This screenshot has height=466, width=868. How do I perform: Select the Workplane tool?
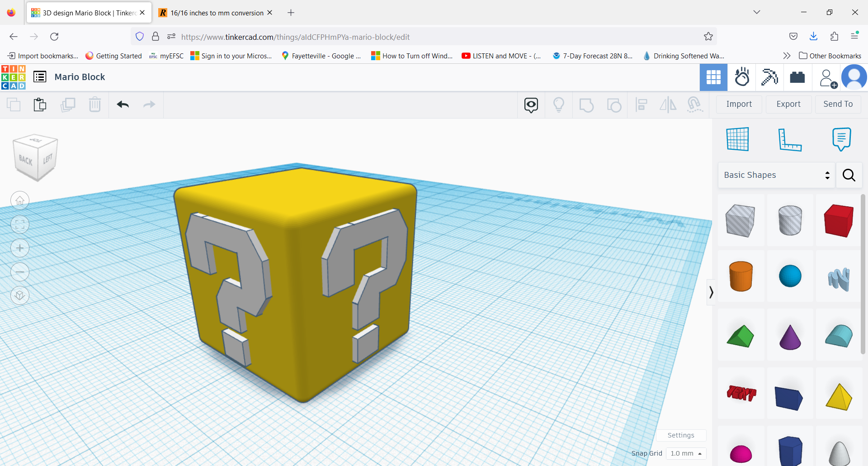tap(738, 139)
